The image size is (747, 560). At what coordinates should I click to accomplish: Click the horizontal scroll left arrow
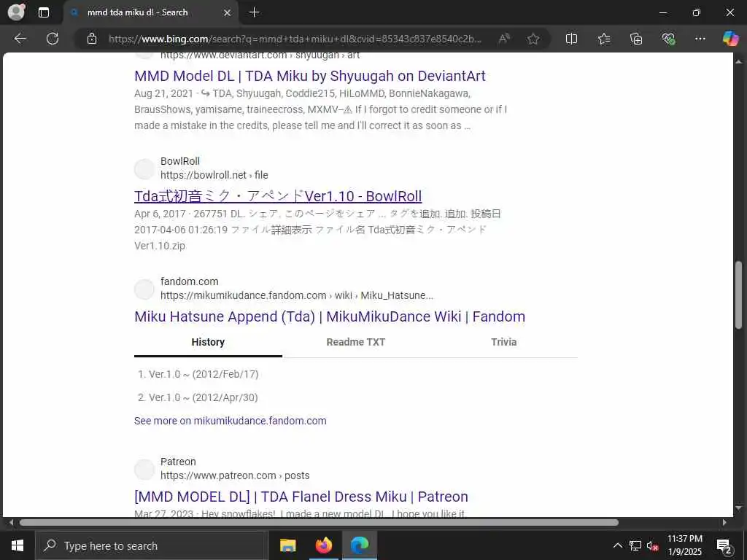(x=11, y=522)
